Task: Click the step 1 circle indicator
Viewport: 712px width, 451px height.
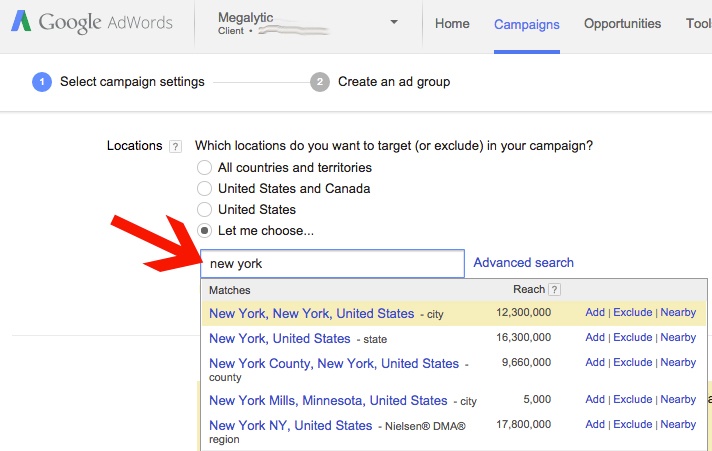Action: (41, 82)
